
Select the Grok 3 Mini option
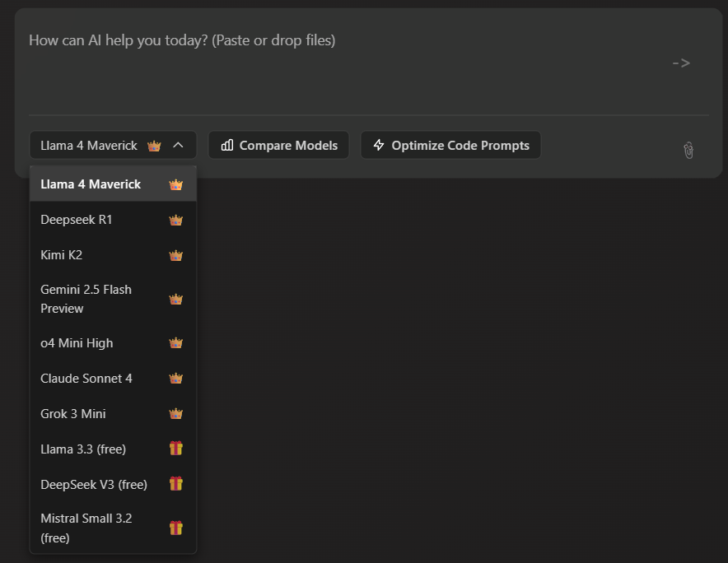coord(113,413)
